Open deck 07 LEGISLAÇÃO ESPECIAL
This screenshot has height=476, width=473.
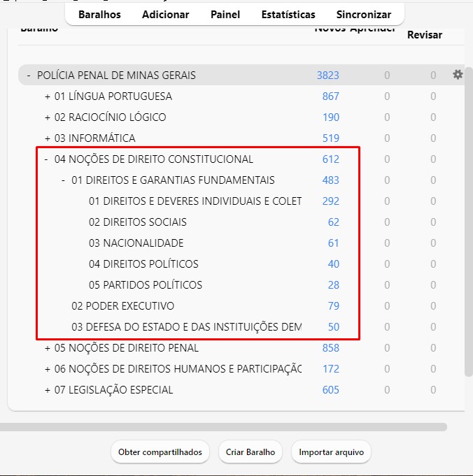pos(113,390)
